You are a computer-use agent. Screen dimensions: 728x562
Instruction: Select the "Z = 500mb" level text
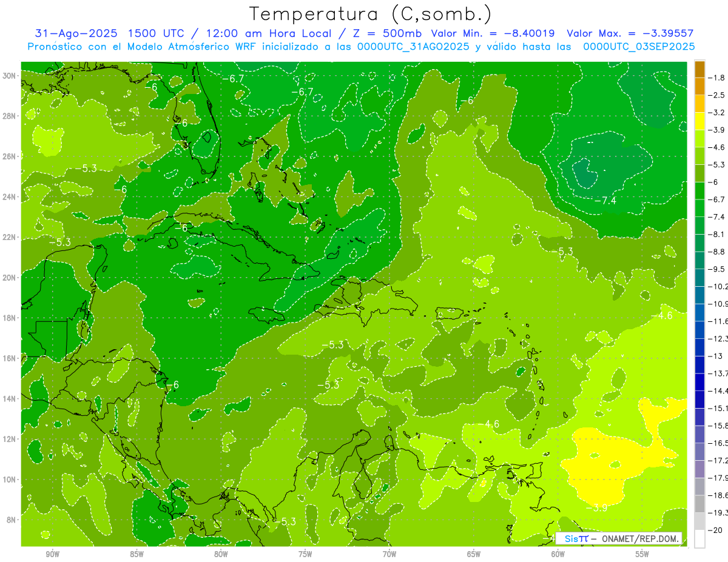coord(385,33)
